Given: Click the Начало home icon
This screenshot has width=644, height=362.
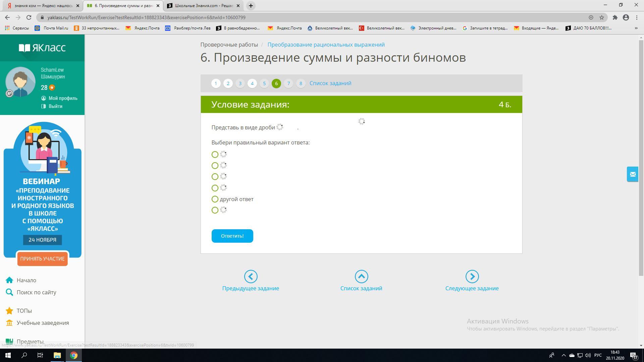Looking at the screenshot, I should coord(9,280).
